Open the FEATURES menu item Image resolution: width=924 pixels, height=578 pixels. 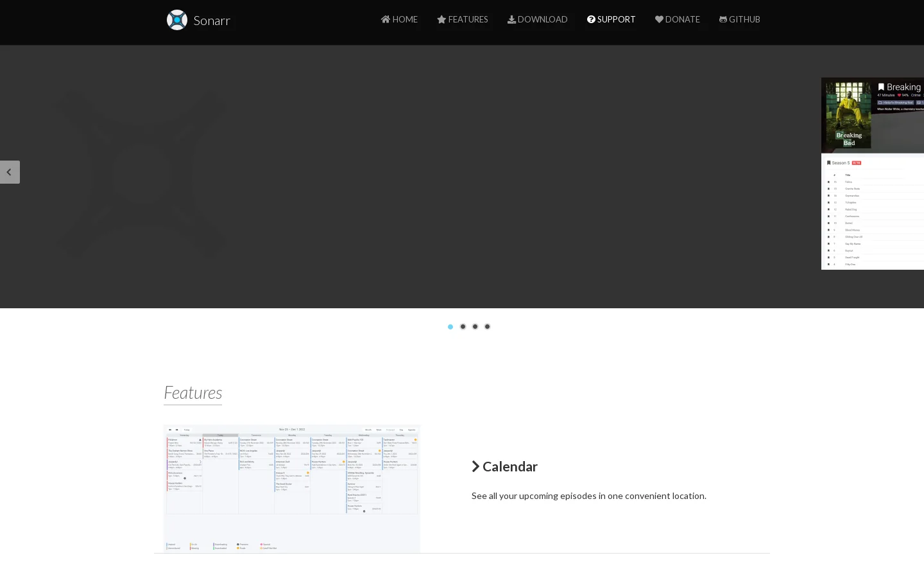pos(463,19)
